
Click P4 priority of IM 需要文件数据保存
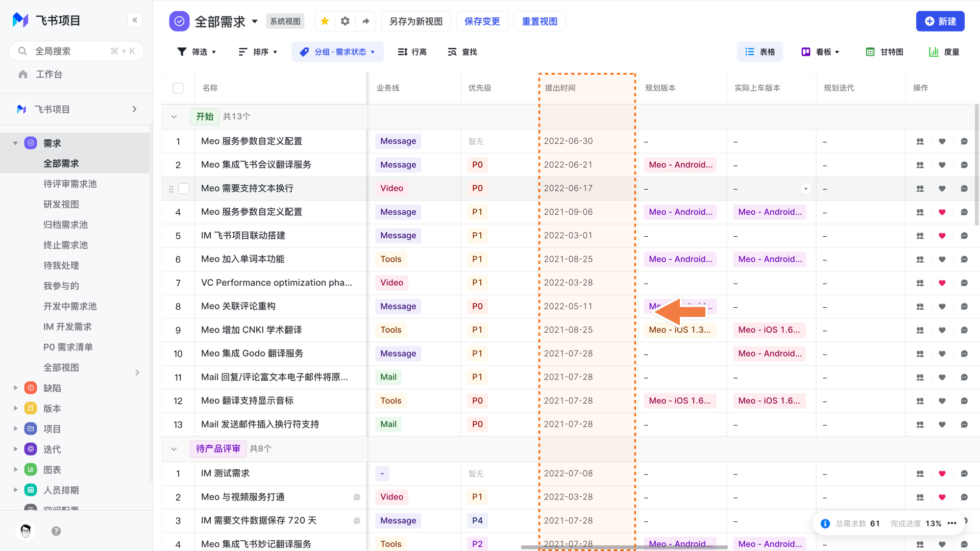477,520
